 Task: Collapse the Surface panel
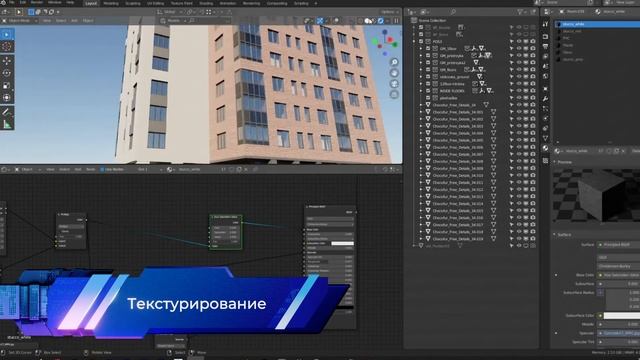tap(555, 234)
